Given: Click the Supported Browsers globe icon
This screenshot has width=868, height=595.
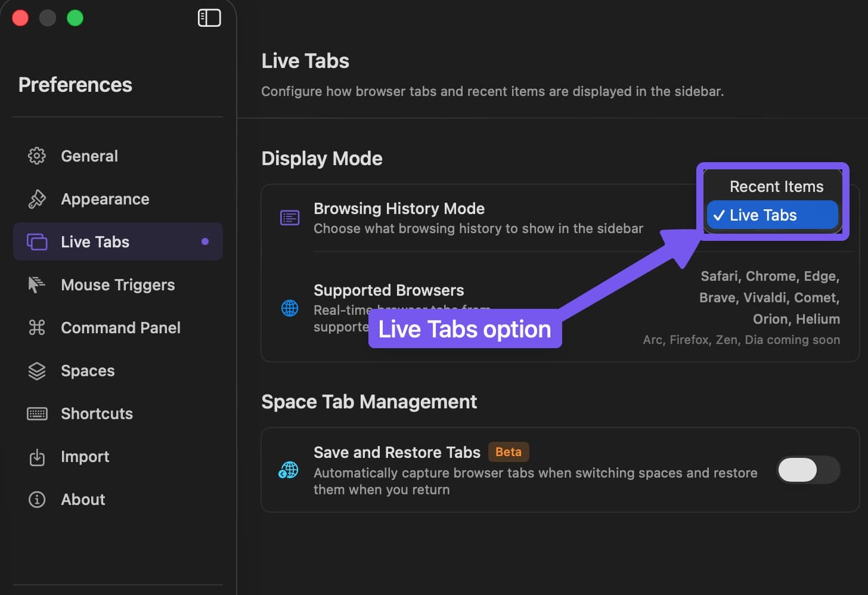Looking at the screenshot, I should [x=290, y=308].
